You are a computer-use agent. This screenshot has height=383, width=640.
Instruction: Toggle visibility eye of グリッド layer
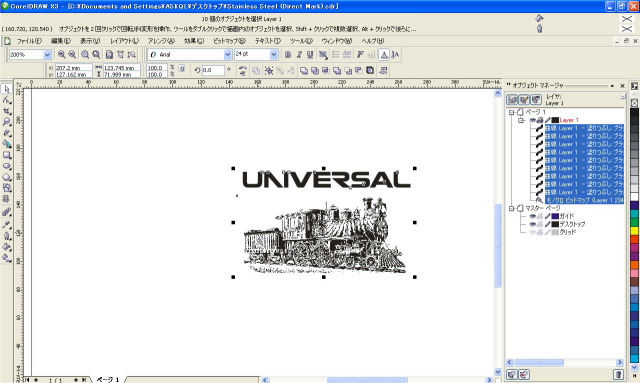click(x=532, y=232)
